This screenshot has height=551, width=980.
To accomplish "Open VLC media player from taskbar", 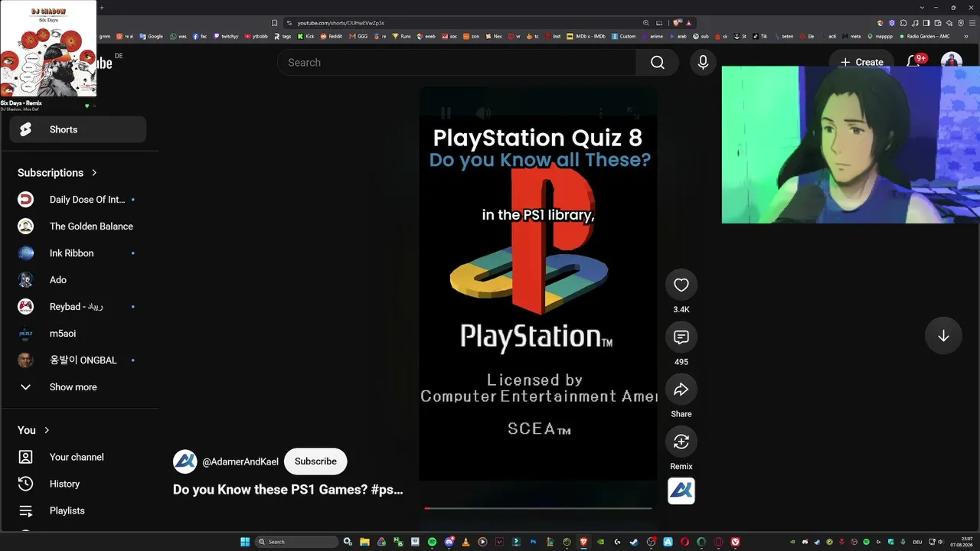I will 465,542.
